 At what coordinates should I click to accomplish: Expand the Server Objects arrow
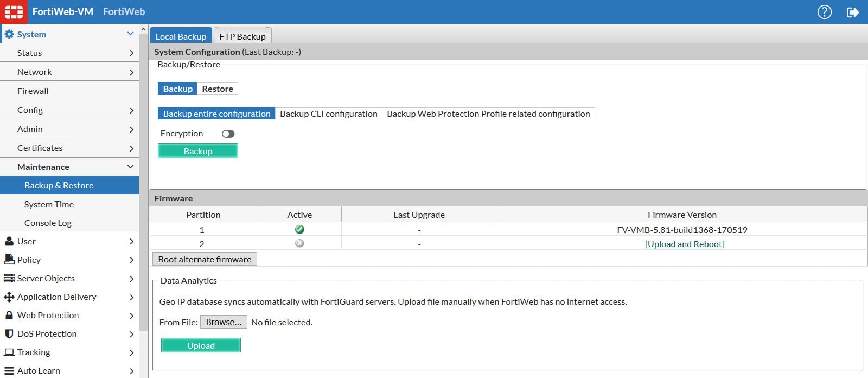click(x=131, y=278)
